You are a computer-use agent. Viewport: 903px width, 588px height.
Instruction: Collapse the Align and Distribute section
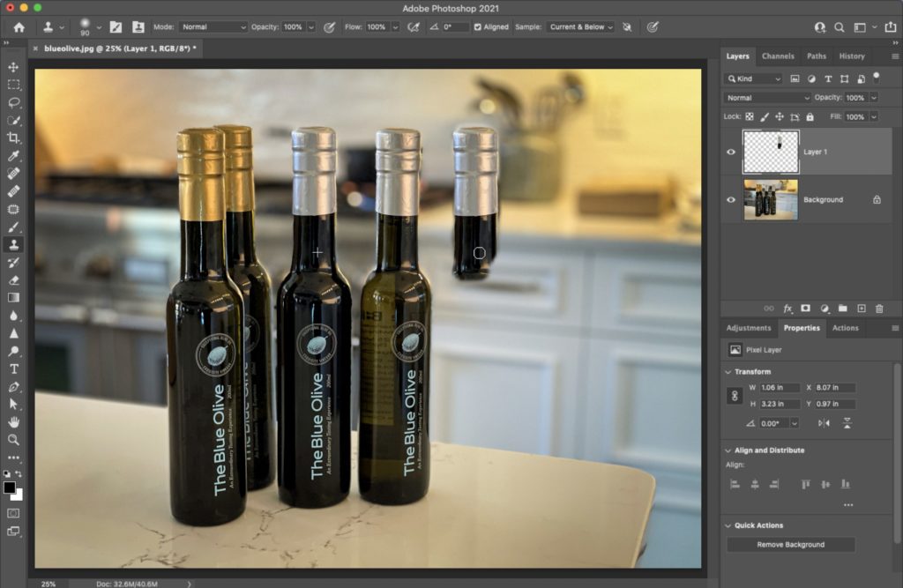point(728,450)
